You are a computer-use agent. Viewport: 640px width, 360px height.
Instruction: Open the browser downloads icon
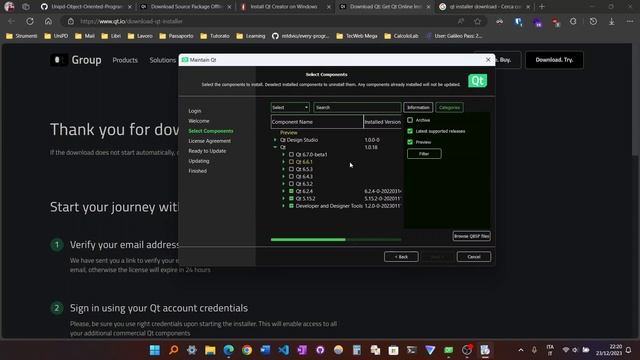coord(611,21)
